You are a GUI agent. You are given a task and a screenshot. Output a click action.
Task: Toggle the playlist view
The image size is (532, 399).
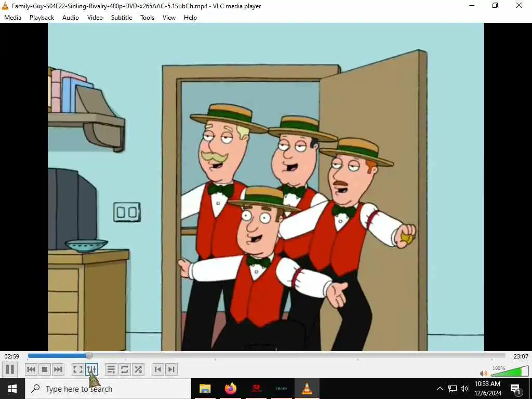111,369
